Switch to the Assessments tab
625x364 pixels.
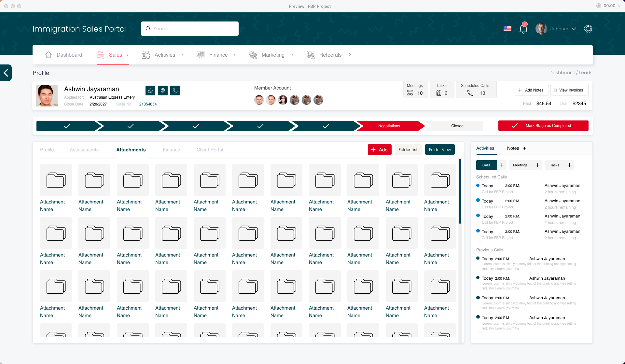[84, 150]
